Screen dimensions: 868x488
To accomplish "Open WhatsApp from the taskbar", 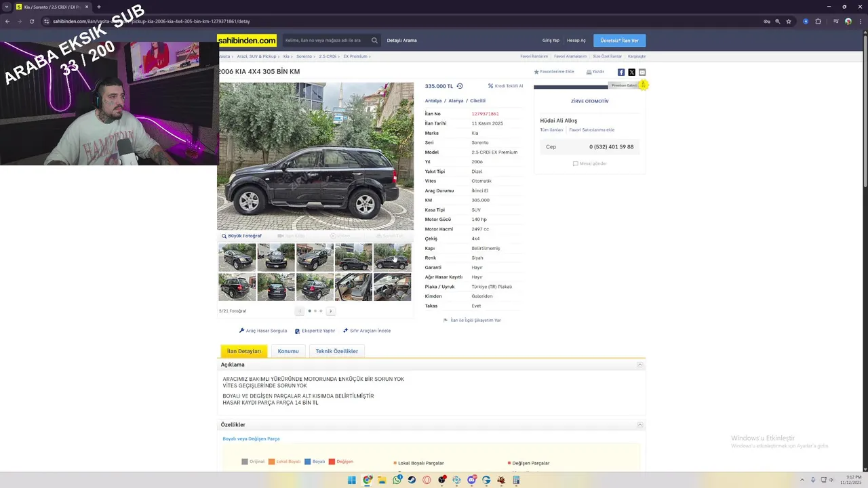I will pos(397,480).
